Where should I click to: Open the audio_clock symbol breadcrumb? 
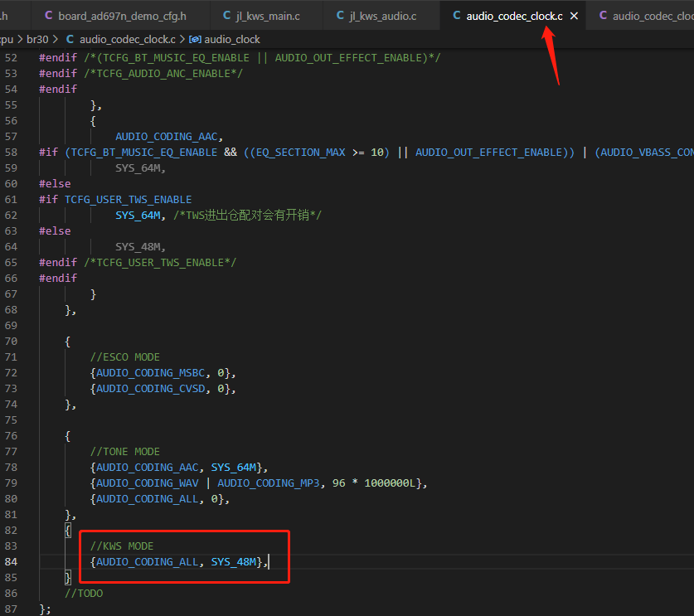click(232, 40)
